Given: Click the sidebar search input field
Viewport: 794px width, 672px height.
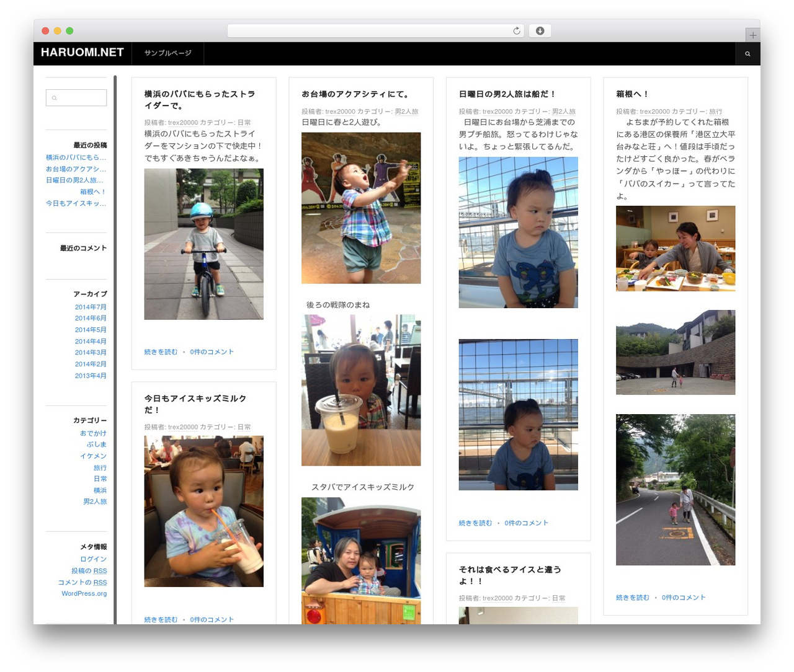Looking at the screenshot, I should 76,98.
